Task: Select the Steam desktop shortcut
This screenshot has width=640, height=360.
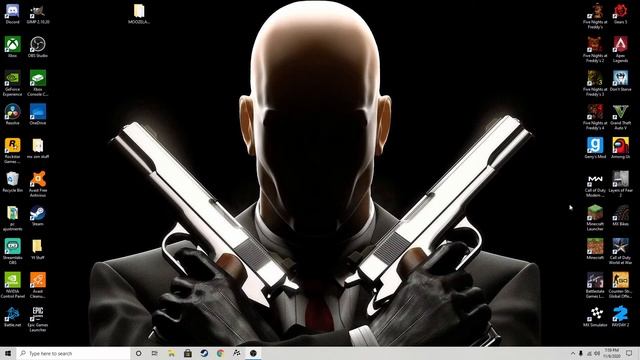Action: pyautogui.click(x=38, y=216)
